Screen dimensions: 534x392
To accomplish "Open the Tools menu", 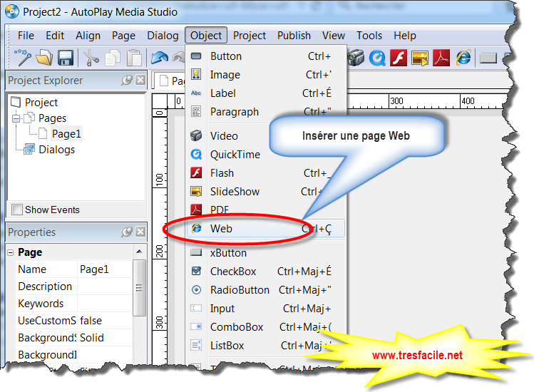I will [x=369, y=36].
